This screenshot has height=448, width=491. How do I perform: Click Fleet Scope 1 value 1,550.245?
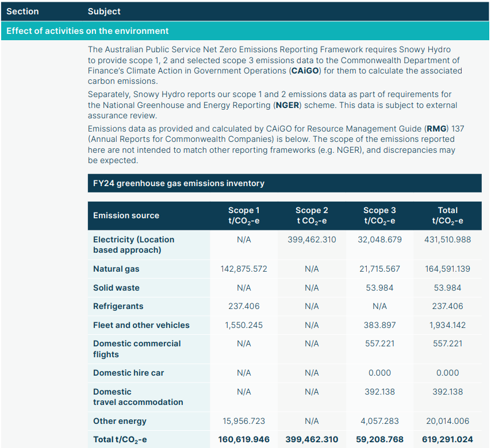[244, 325]
